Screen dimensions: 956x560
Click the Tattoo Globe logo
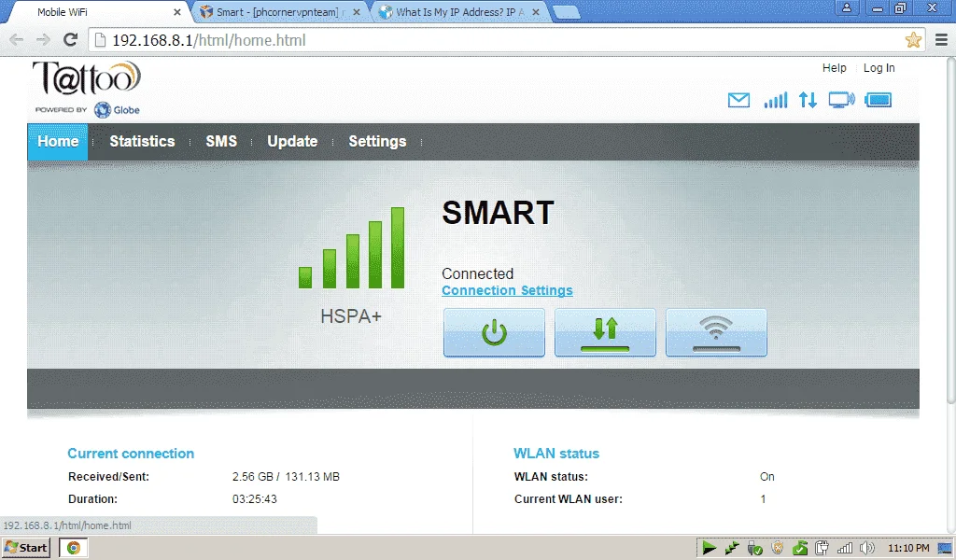[x=87, y=89]
